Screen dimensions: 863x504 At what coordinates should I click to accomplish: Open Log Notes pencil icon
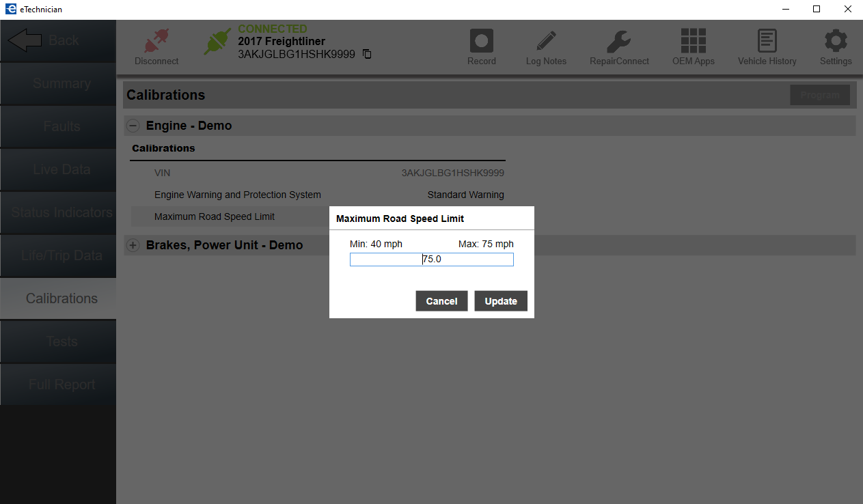coord(546,42)
